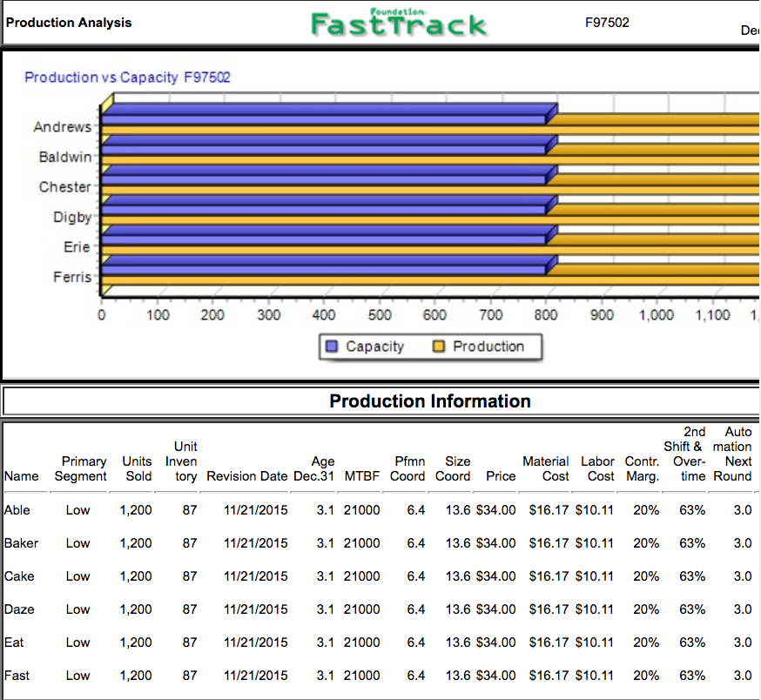
Task: Click the F97502 report identifier in header
Action: [x=607, y=23]
